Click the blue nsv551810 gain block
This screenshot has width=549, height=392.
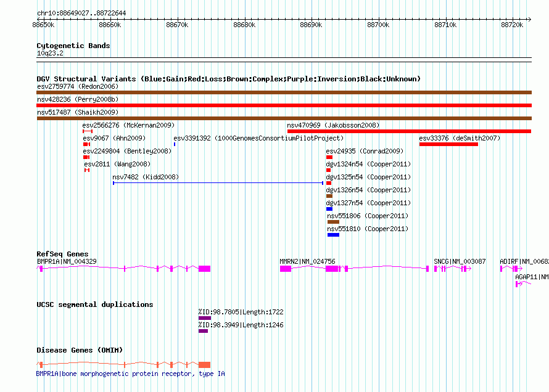pos(333,235)
